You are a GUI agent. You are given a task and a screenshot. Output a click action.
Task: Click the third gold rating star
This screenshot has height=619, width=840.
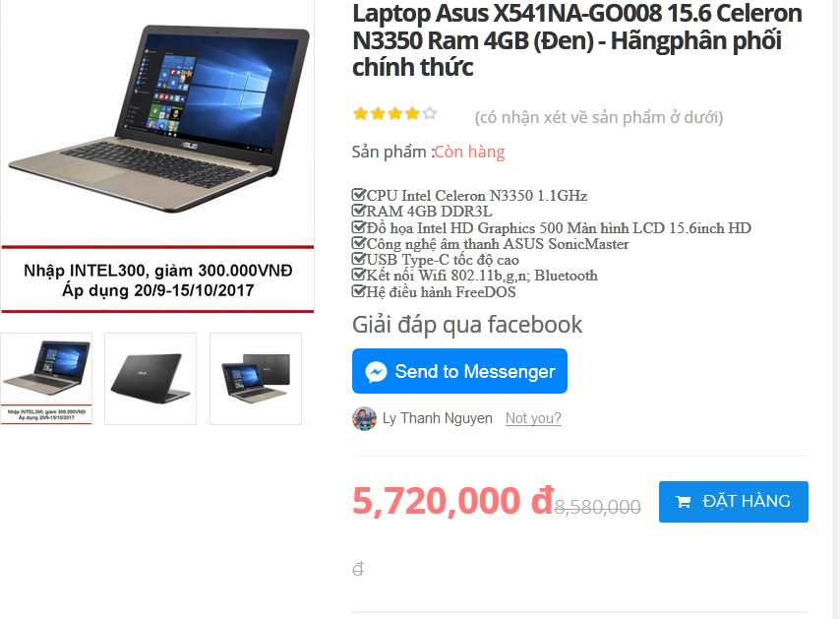coord(395,113)
